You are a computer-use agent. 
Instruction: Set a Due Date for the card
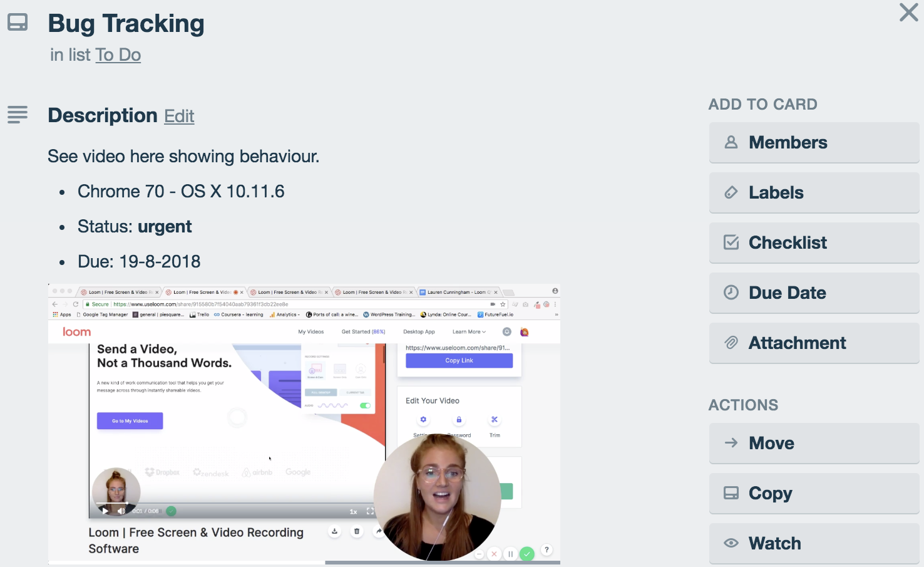point(814,293)
